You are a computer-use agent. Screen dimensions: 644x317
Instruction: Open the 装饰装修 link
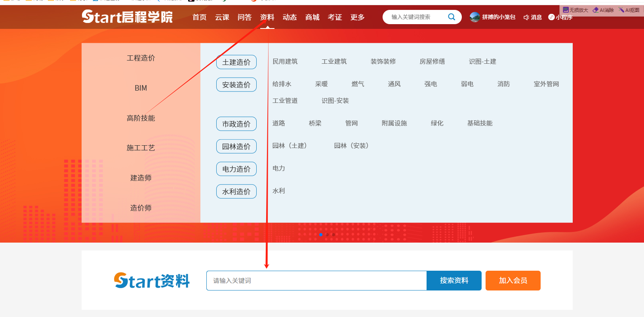[383, 61]
